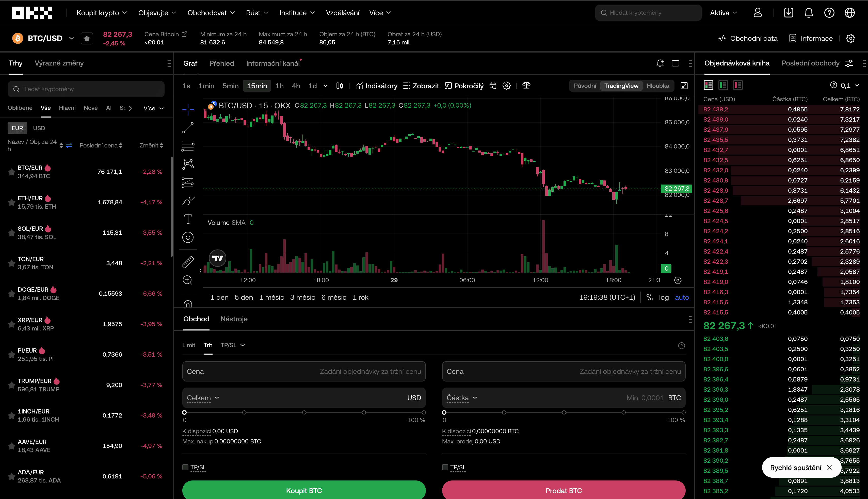Select the crosshair cursor tool
This screenshot has height=499, width=868.
[x=188, y=110]
